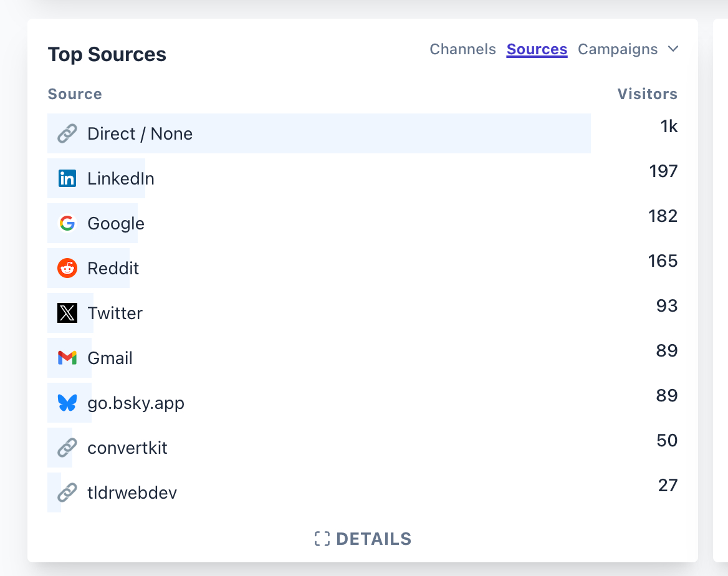Select the Sources tab

point(537,49)
